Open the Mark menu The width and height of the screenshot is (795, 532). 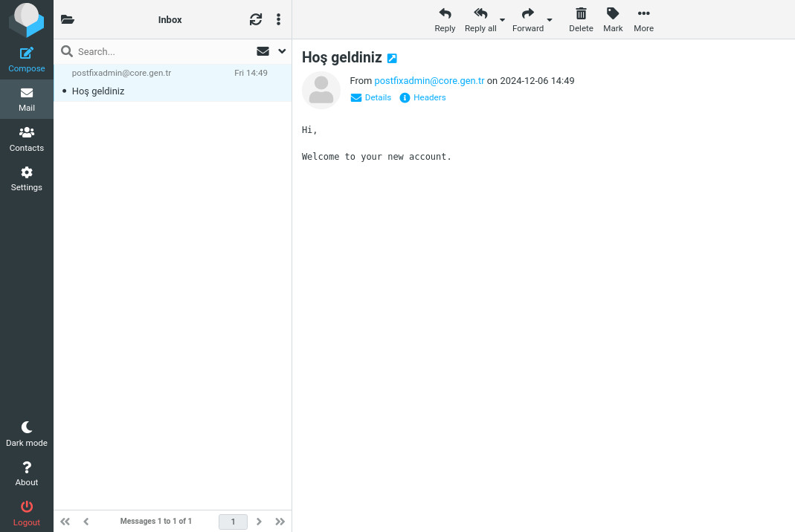pyautogui.click(x=613, y=20)
